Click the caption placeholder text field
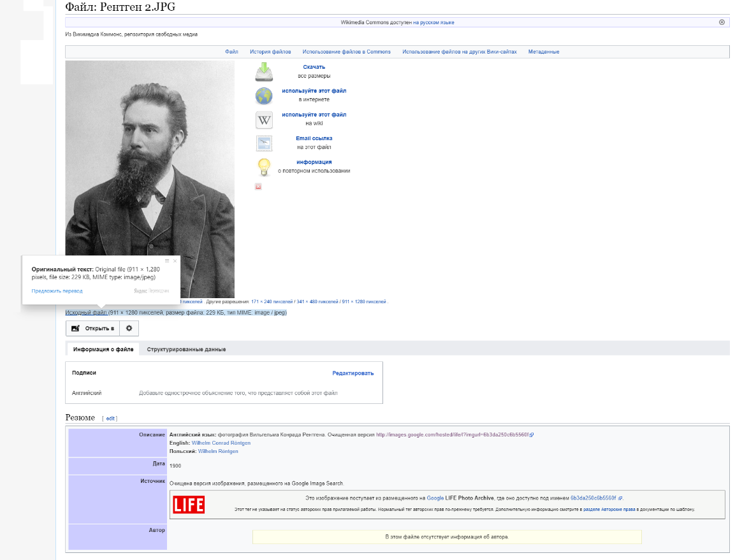735x560 pixels. click(238, 393)
